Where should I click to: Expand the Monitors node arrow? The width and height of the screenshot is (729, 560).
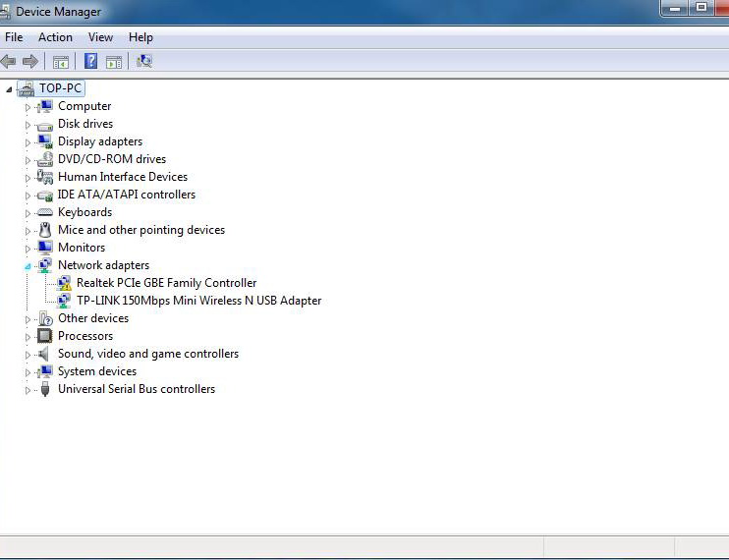click(x=28, y=249)
